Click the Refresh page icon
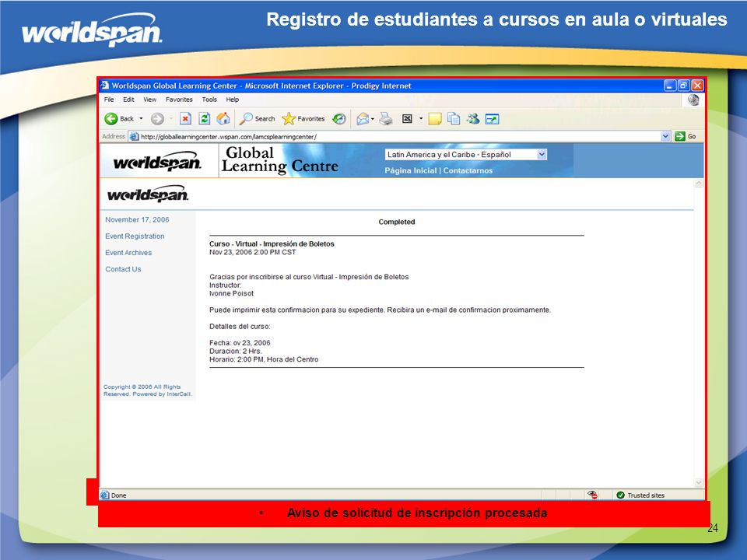 point(205,118)
